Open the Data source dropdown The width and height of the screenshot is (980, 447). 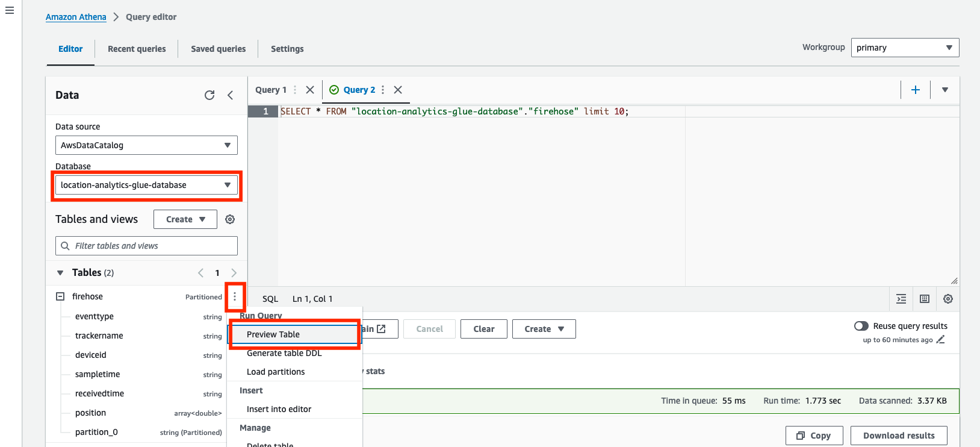[x=146, y=145]
